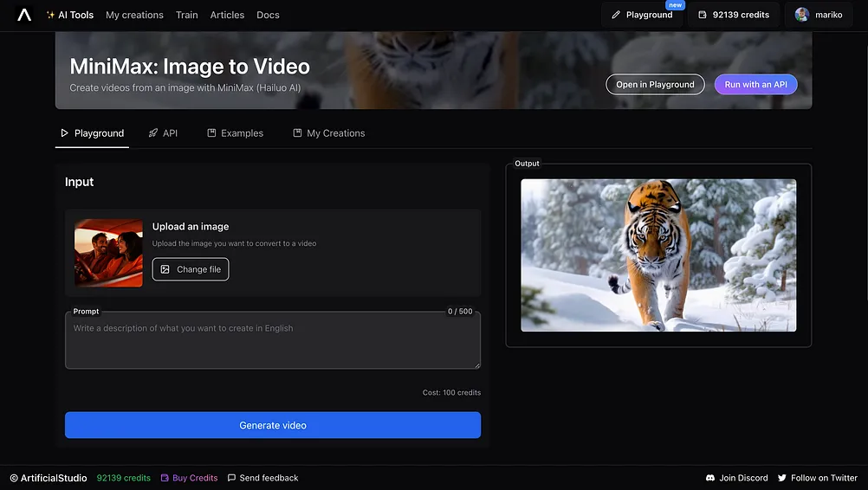This screenshot has height=490, width=868.
Task: Click the green 92139 credits footer text
Action: click(124, 478)
